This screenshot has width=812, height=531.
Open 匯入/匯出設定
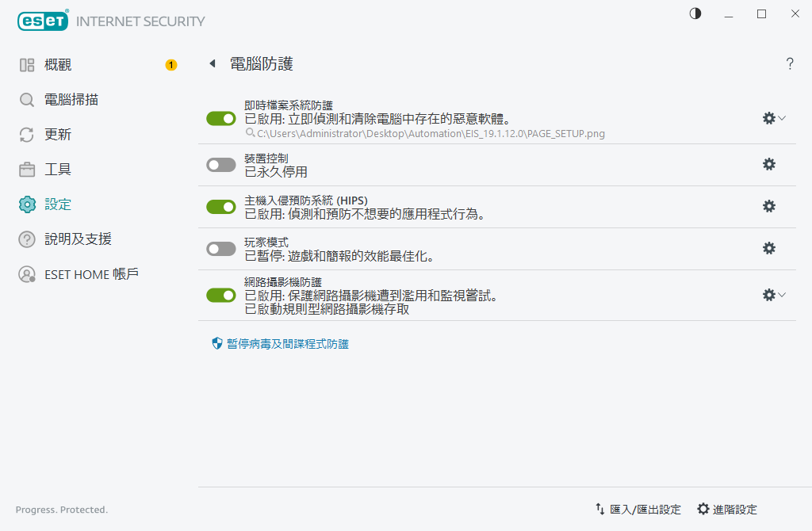(x=645, y=510)
